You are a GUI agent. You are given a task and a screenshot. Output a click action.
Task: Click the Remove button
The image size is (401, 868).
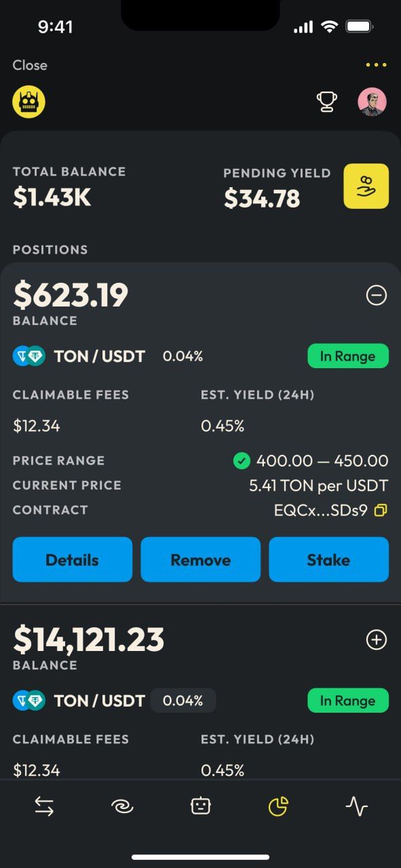pyautogui.click(x=201, y=559)
